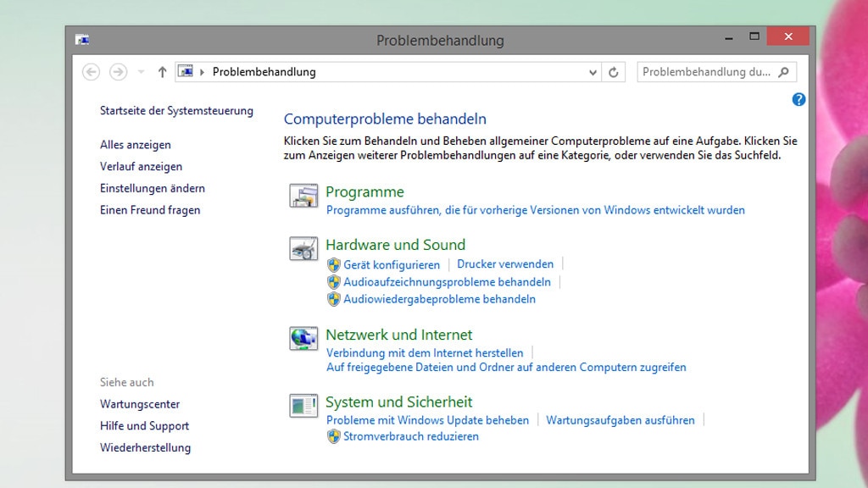The height and width of the screenshot is (488, 868).
Task: Open Einstellungen ändern
Action: [153, 188]
